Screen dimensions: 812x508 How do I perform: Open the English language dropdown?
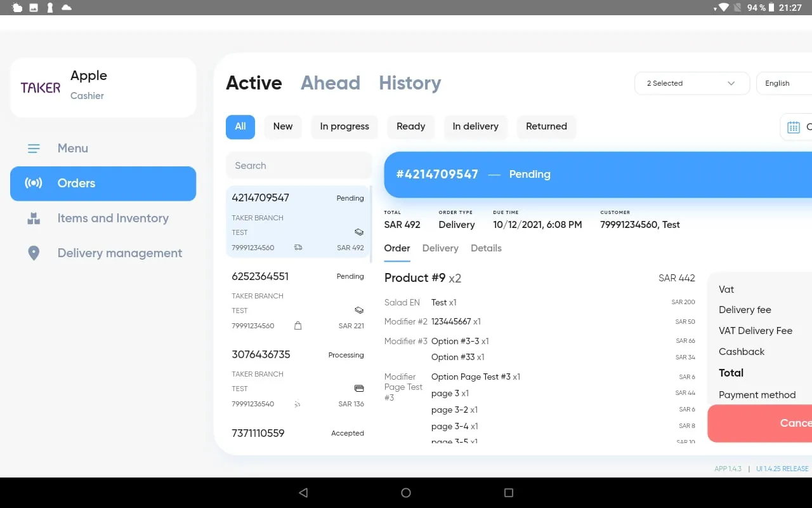click(x=784, y=83)
